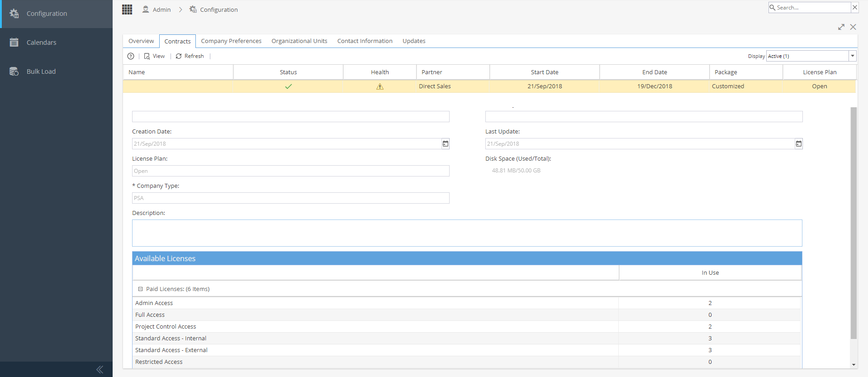Select the Admin Access license row
This screenshot has height=377, width=868.
tap(467, 303)
